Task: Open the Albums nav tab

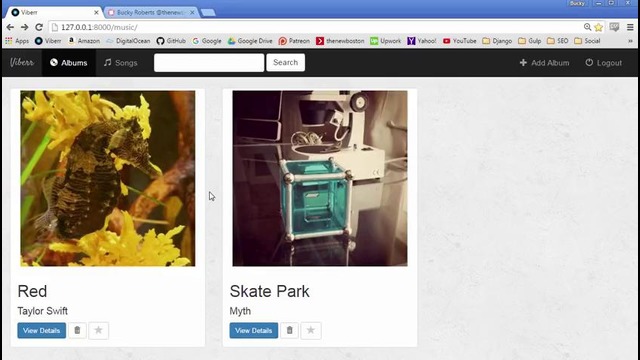Action: (x=69, y=63)
